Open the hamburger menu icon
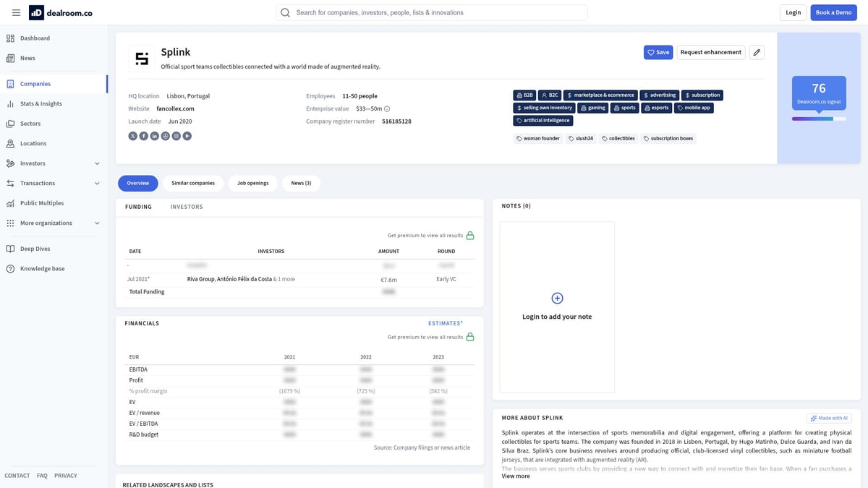868x488 pixels. tap(16, 12)
